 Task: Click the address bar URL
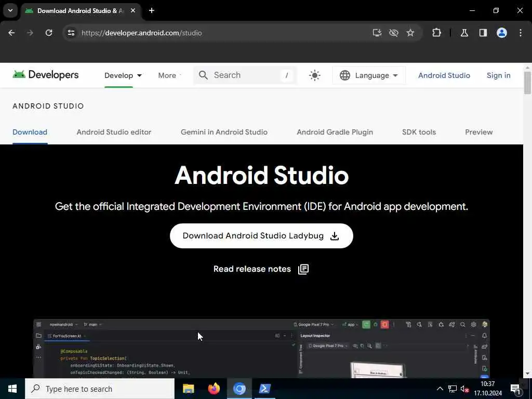point(141,33)
